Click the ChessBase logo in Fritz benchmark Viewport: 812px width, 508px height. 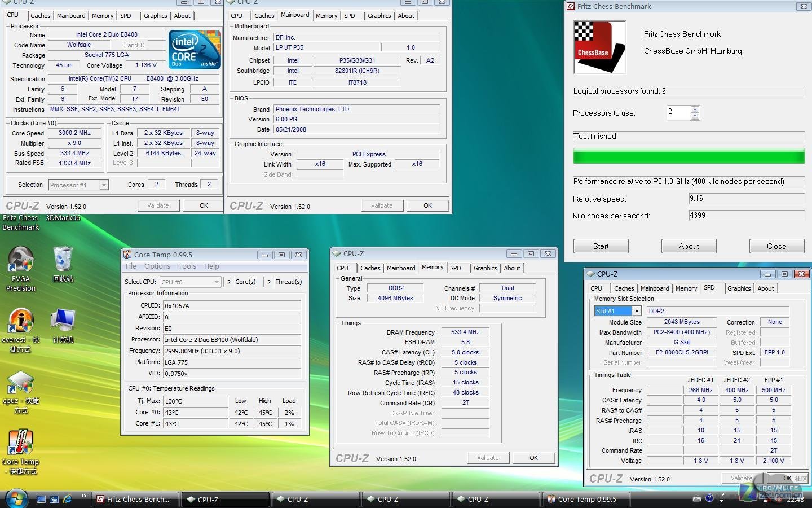[599, 47]
